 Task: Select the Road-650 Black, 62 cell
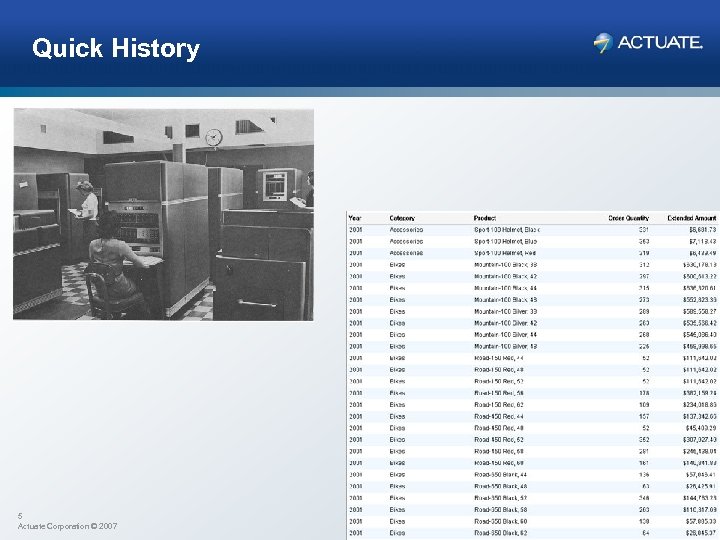(x=501, y=533)
